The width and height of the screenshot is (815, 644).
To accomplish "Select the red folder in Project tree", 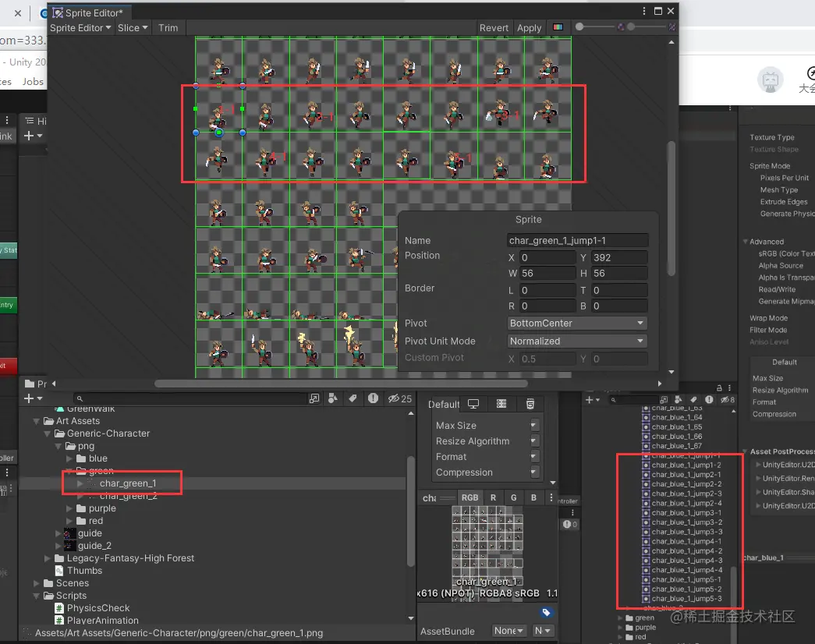I will pos(96,521).
